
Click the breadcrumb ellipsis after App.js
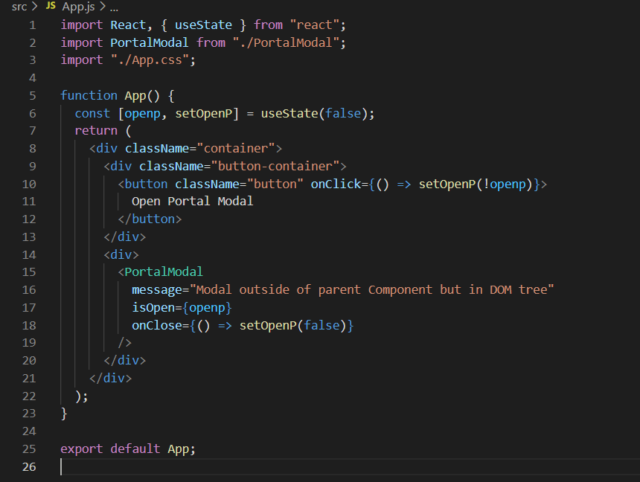[x=114, y=8]
